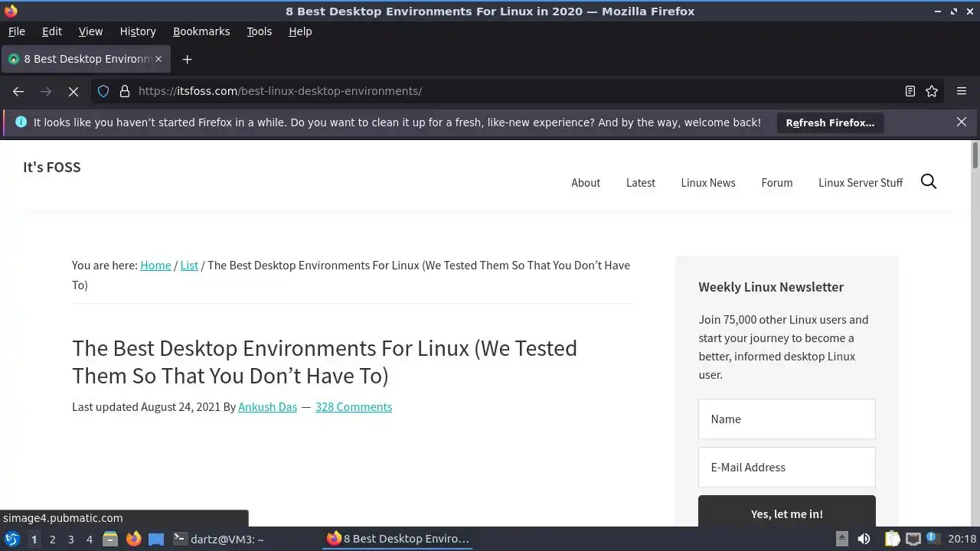Expand the Tools menu
The image size is (980, 551).
click(259, 31)
